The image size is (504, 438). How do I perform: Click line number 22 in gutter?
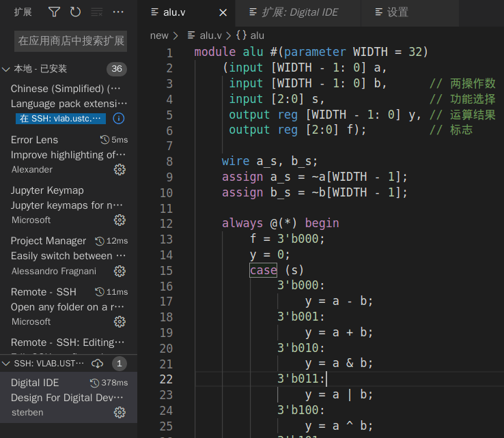(x=166, y=379)
